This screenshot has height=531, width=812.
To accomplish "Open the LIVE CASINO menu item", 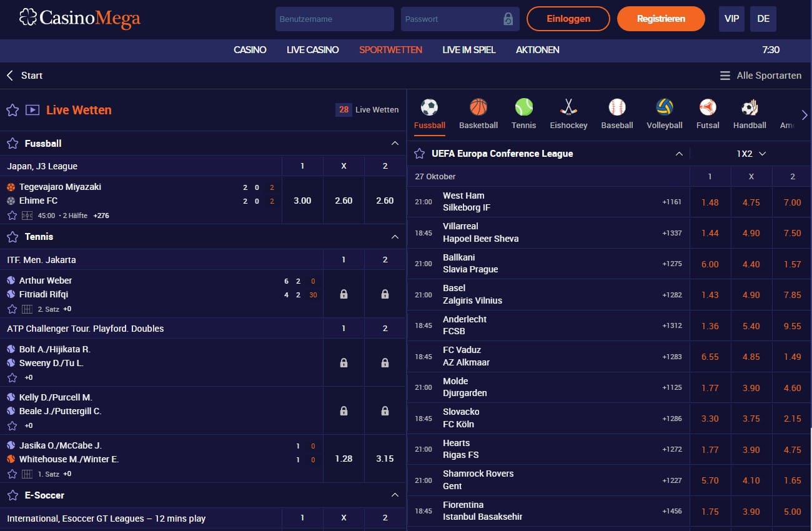I will [313, 50].
